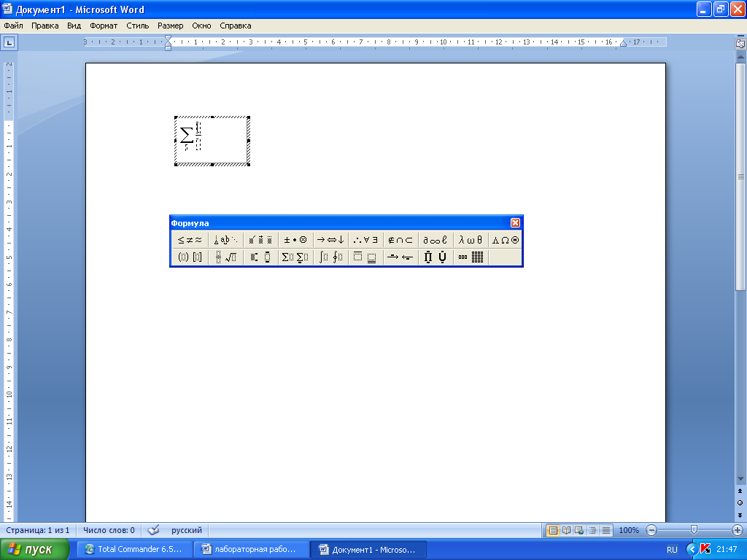Open the logical symbols palette (∴ ∀ ∃)
747x560 pixels.
pos(365,240)
